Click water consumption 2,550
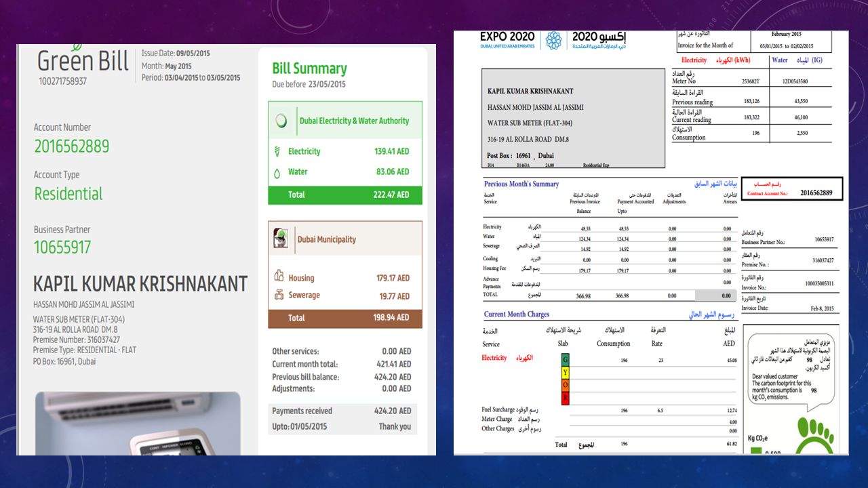This screenshot has height=488, width=868. click(x=802, y=134)
